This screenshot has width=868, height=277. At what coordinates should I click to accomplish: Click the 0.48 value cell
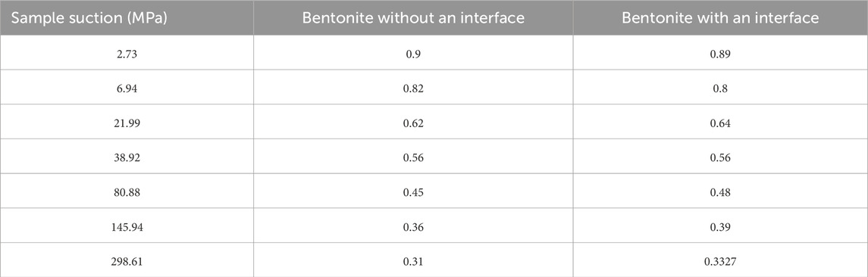tap(720, 191)
